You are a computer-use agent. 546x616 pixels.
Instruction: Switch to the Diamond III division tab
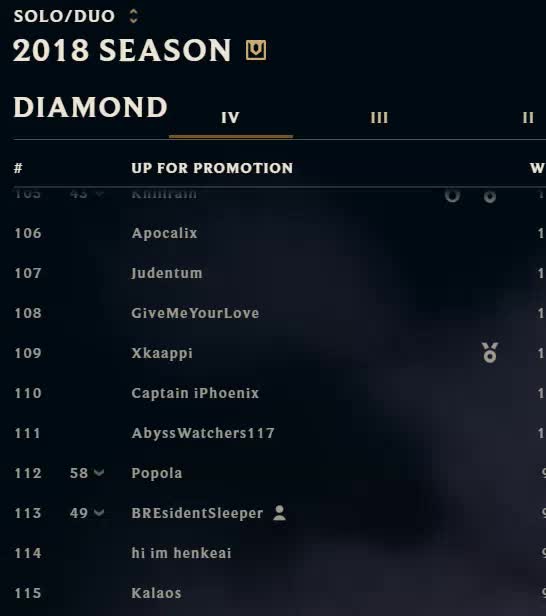click(x=379, y=118)
